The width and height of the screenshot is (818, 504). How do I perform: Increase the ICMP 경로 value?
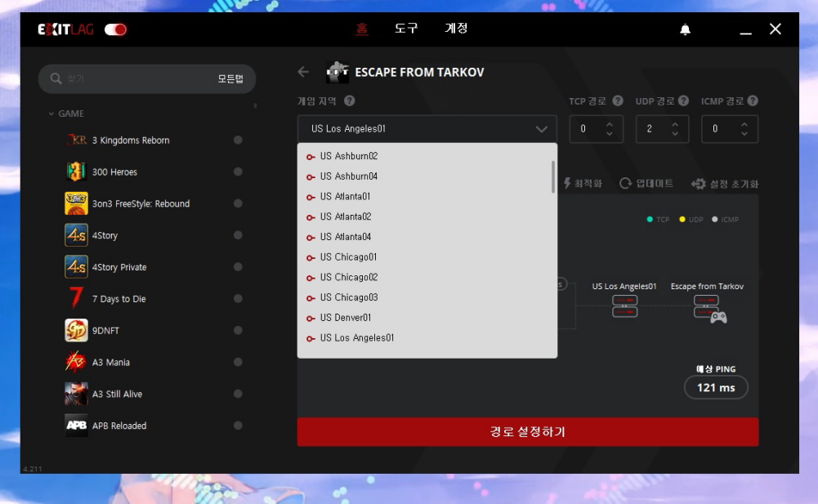pos(744,125)
